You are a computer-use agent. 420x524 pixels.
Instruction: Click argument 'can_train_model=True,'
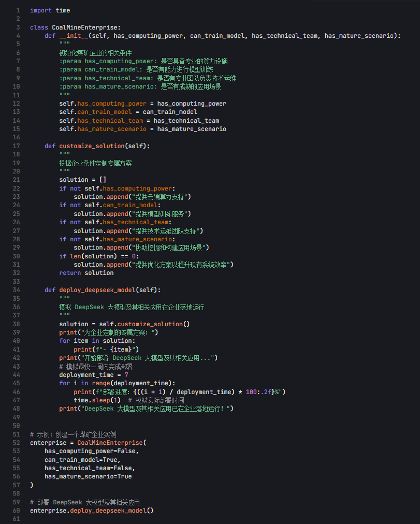coord(82,460)
